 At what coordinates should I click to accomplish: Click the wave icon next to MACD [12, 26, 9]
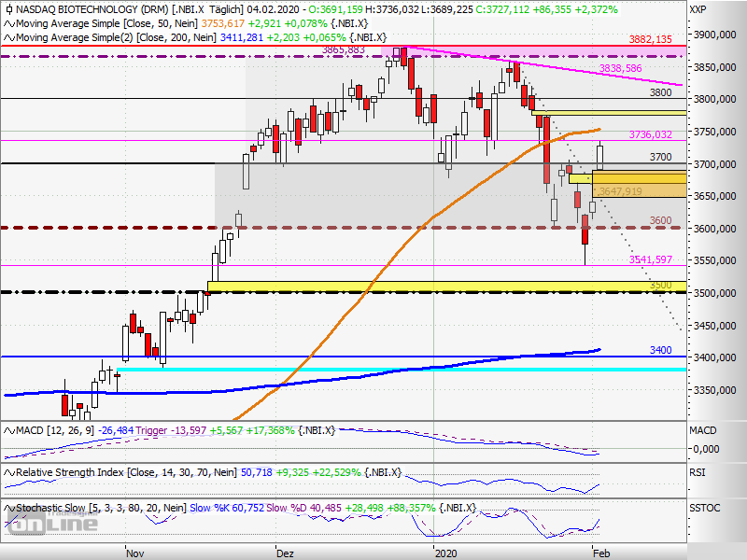9,430
